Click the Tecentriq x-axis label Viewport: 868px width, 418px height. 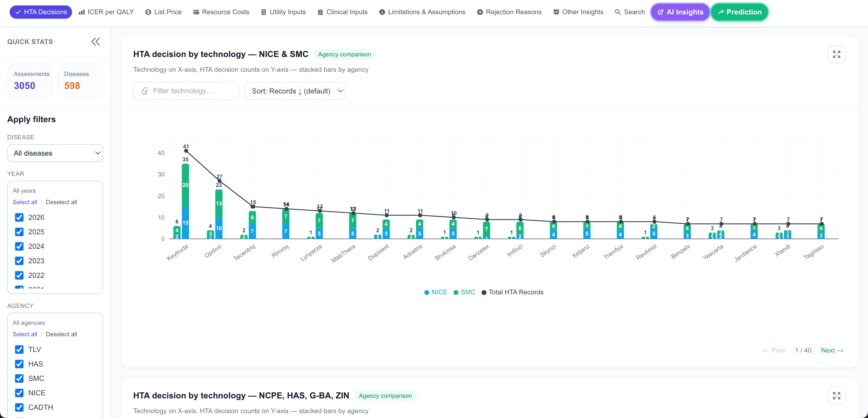244,252
